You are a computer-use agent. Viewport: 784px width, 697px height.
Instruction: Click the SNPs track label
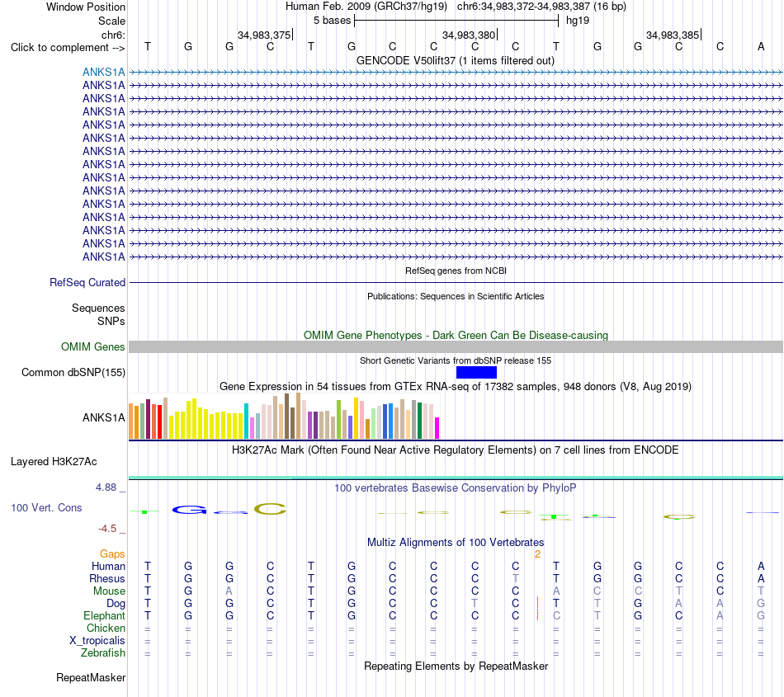pos(111,321)
